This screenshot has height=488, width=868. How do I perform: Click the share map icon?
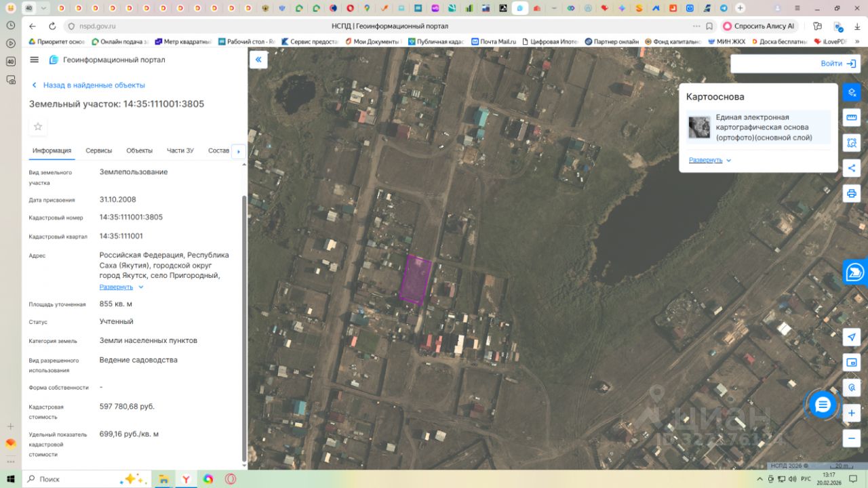852,168
